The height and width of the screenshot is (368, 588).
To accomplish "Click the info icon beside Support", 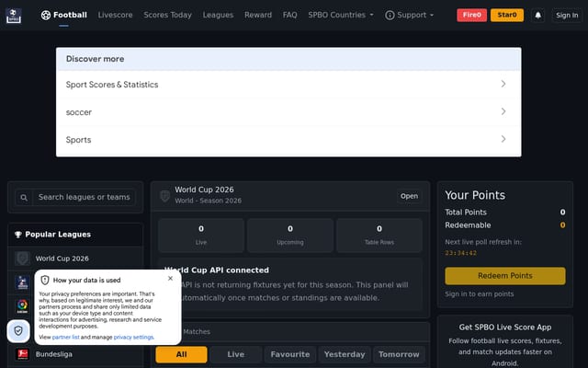I will pos(390,16).
